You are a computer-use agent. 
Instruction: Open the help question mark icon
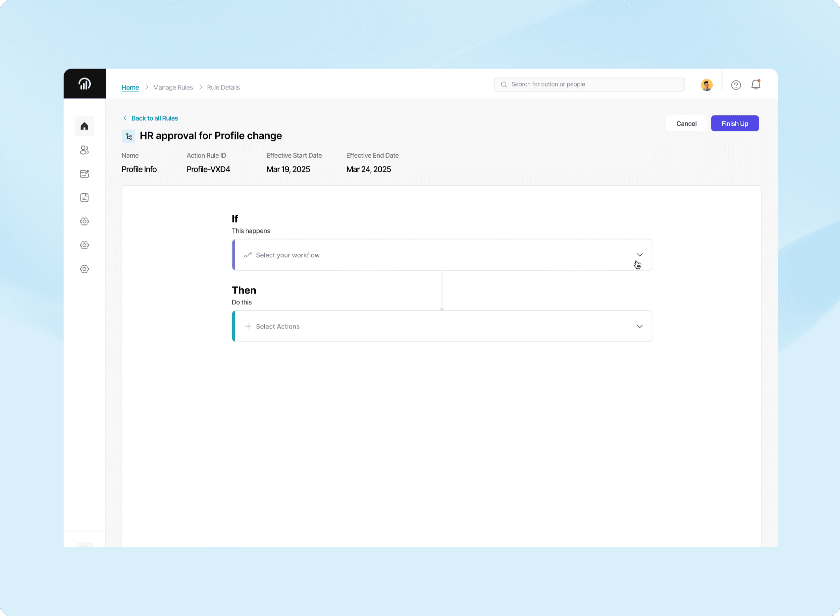(736, 85)
